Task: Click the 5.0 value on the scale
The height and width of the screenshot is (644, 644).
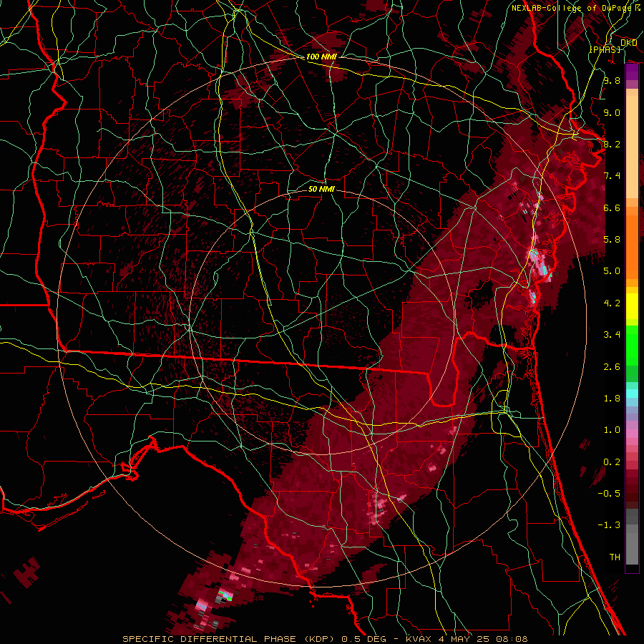Action: point(612,271)
